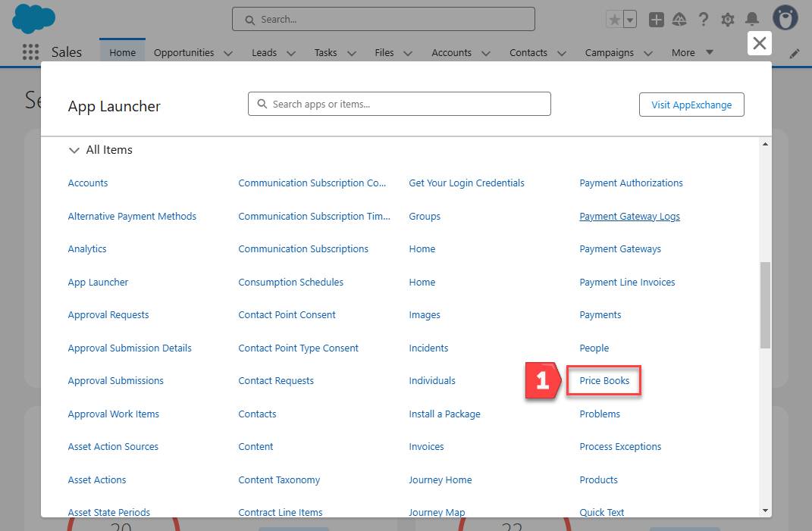Open the Campaigns tab
This screenshot has width=812, height=531.
click(x=609, y=52)
